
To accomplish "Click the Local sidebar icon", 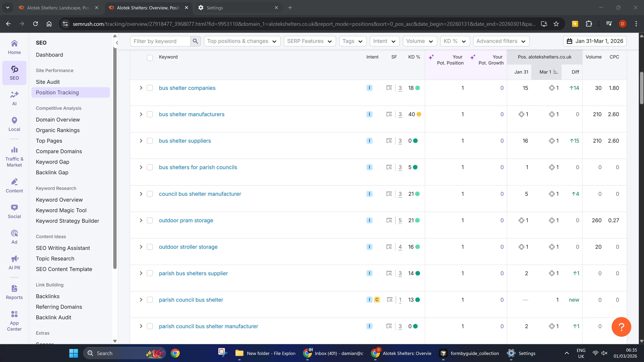I will pos(14,124).
